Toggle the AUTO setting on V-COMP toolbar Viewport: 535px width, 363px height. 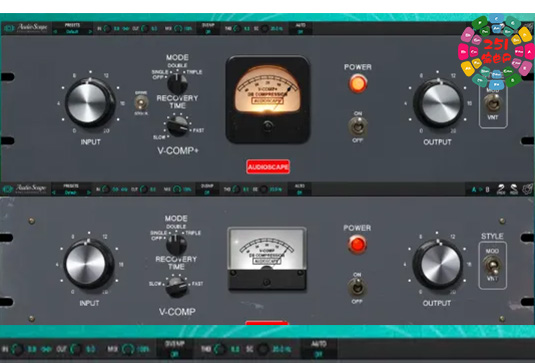click(300, 189)
